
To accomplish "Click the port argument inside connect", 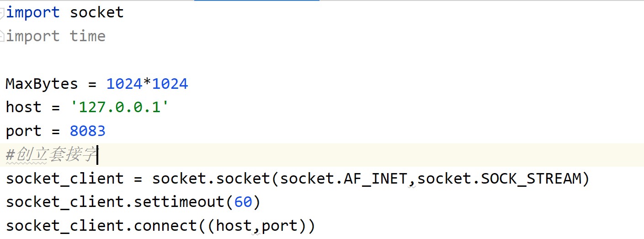I will click(x=279, y=226).
